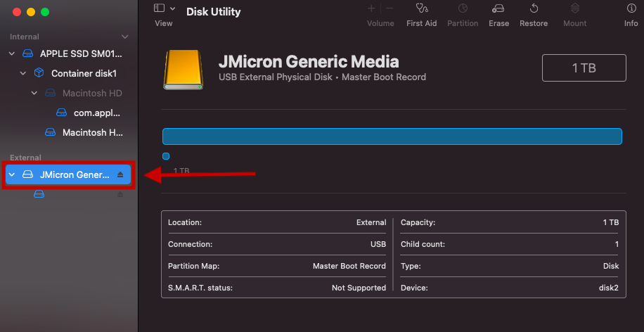Click the APPLE SSD drive icon

[x=27, y=54]
